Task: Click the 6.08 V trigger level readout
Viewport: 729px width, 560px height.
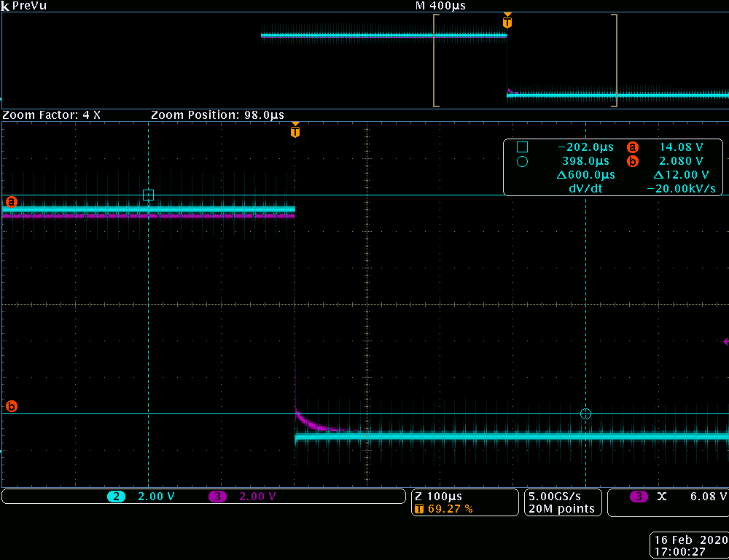Action: pyautogui.click(x=707, y=497)
